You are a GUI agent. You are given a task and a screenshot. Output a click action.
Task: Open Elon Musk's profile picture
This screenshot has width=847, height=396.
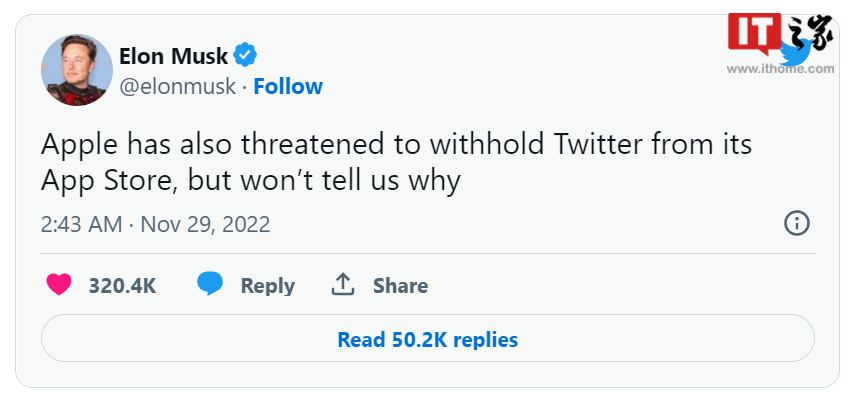tap(77, 70)
